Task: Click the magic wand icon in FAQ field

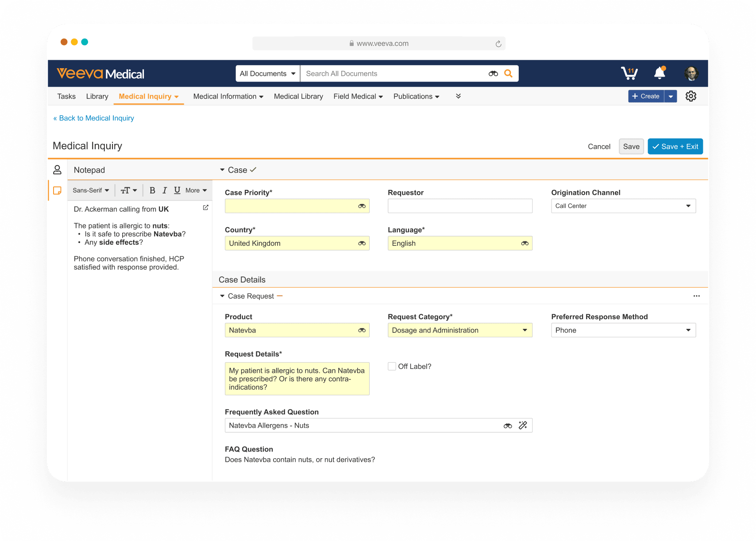Action: pos(523,425)
